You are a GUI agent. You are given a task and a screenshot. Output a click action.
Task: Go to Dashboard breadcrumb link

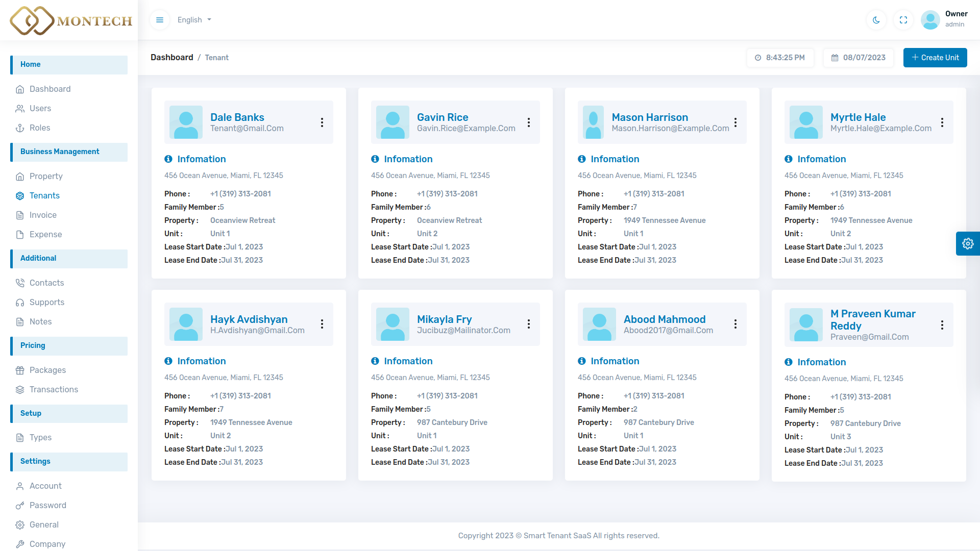pos(171,58)
